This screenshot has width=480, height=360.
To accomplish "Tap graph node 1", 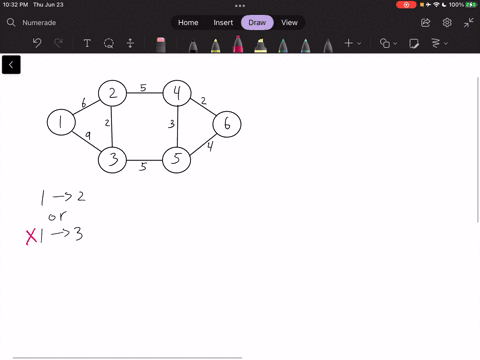I will 61,122.
